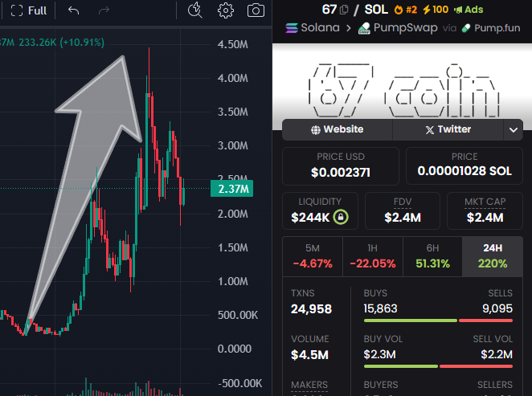This screenshot has height=396, width=532.
Task: Click the LIQUIDITY $244K value
Action: [310, 218]
